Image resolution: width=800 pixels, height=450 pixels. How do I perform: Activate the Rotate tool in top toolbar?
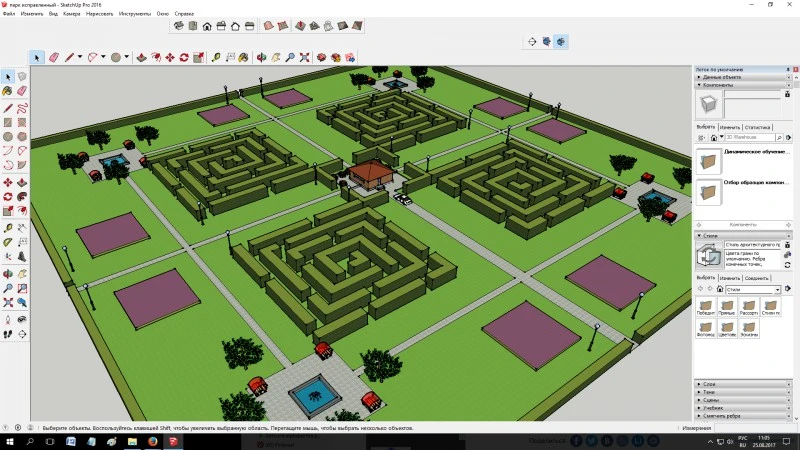pyautogui.click(x=184, y=58)
